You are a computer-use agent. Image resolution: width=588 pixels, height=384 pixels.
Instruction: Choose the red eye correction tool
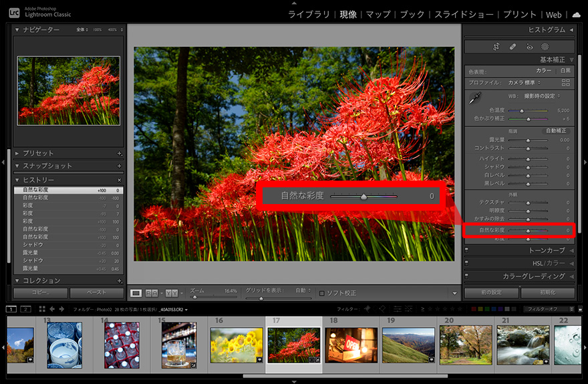(x=529, y=47)
